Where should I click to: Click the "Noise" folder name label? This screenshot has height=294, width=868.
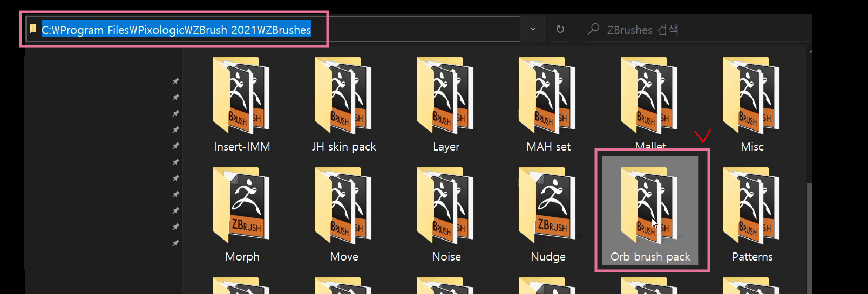coord(446,257)
